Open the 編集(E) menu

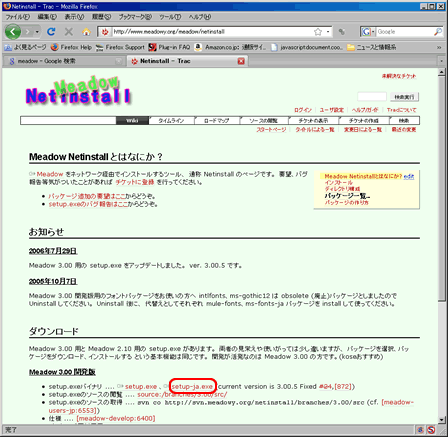pyautogui.click(x=47, y=17)
